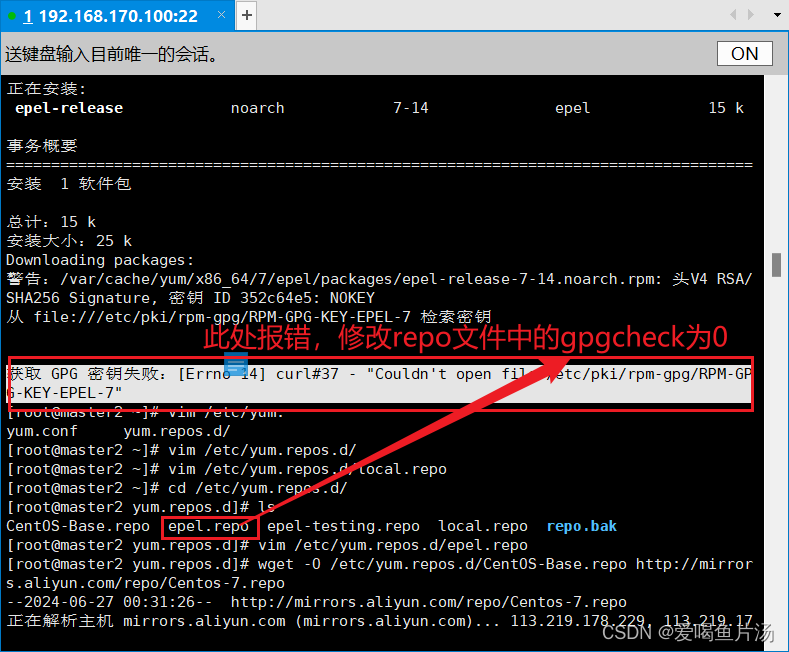This screenshot has width=789, height=652.
Task: Click the 'Downloading packages:' line
Action: [x=100, y=260]
